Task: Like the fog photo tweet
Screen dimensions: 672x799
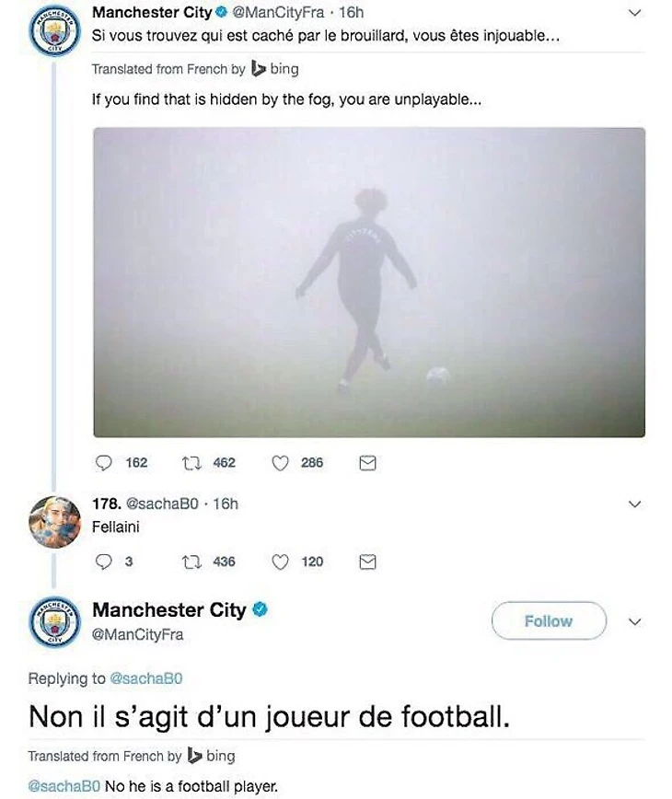Action: click(280, 463)
